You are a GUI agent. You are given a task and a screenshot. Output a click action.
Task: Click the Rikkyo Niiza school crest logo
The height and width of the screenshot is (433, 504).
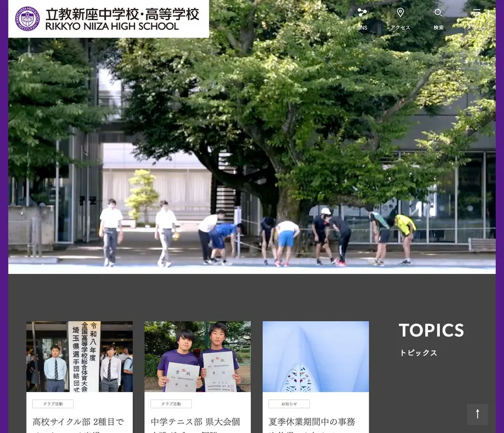(28, 19)
